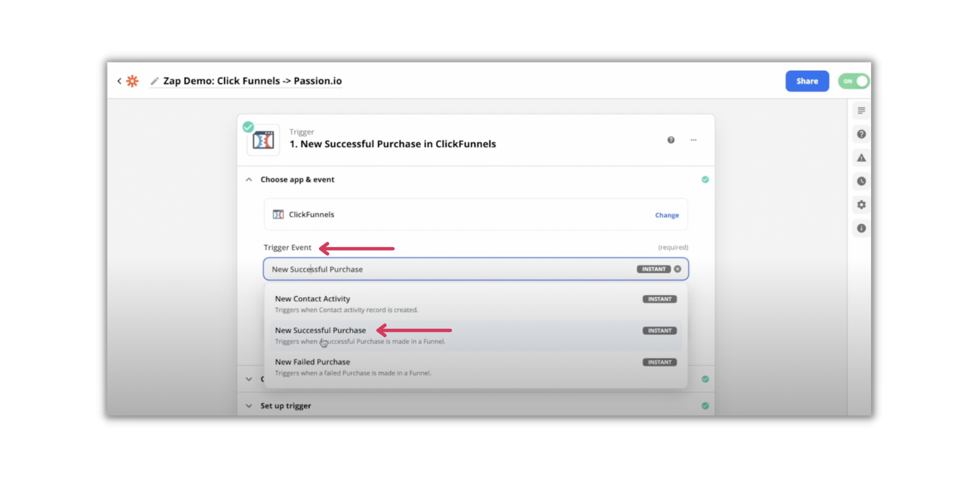
Task: Toggle the Zap ON switch off
Action: point(853,80)
